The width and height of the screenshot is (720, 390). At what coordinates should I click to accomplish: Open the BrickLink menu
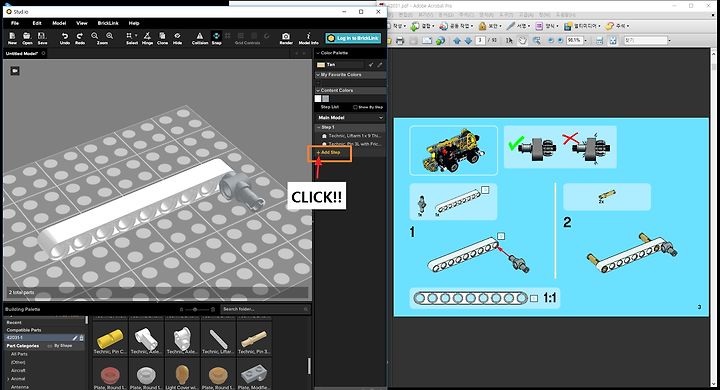(108, 23)
